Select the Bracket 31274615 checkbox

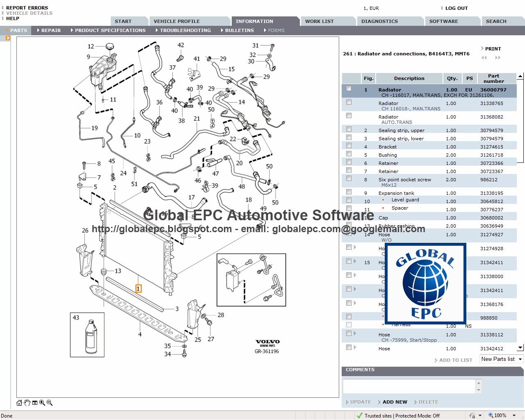349,146
